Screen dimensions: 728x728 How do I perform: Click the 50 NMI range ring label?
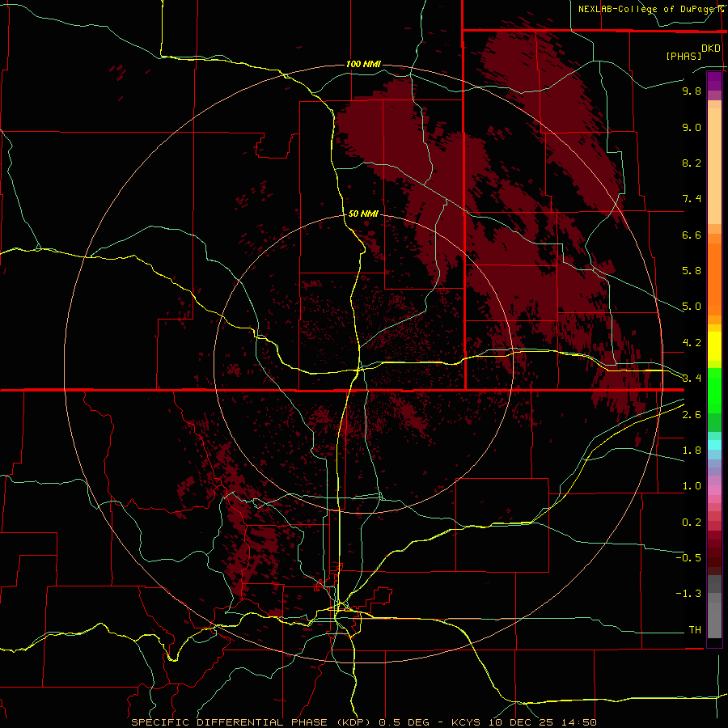click(x=363, y=214)
